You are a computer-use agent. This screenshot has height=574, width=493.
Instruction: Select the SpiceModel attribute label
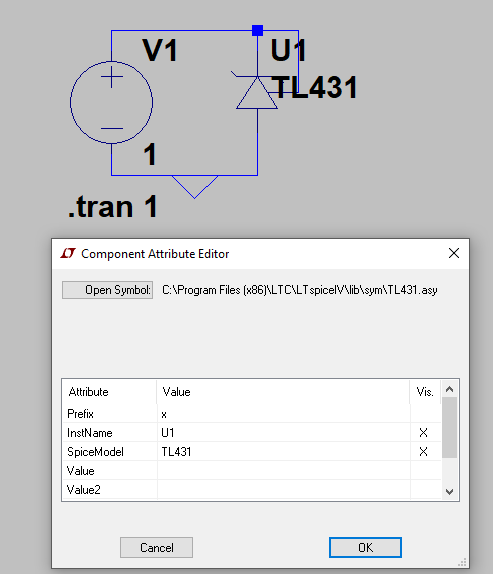[x=95, y=452]
